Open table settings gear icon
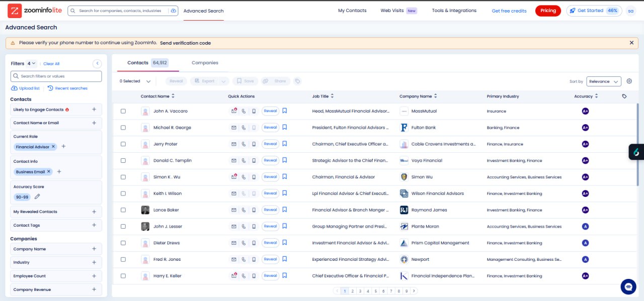The image size is (644, 301). [x=629, y=81]
